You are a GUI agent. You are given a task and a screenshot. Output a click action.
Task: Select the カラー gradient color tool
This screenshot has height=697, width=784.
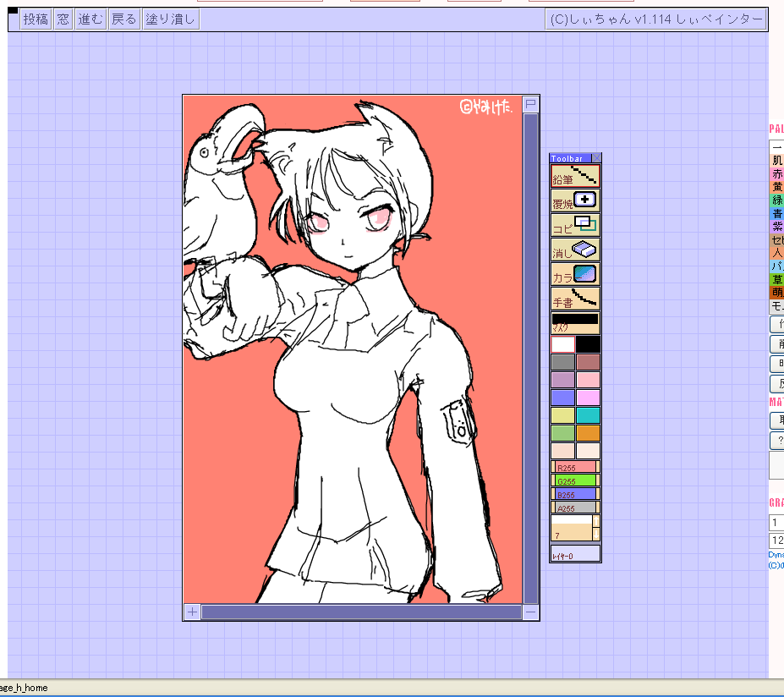(x=575, y=275)
